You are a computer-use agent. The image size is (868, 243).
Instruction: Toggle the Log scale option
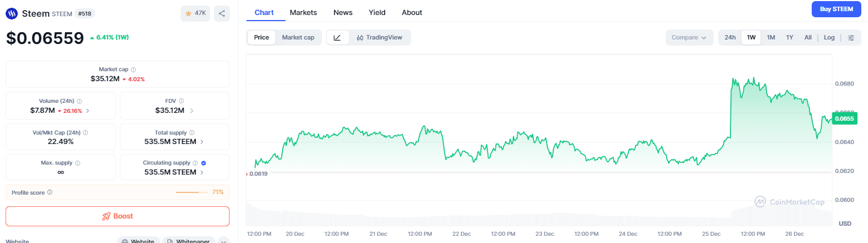click(829, 37)
